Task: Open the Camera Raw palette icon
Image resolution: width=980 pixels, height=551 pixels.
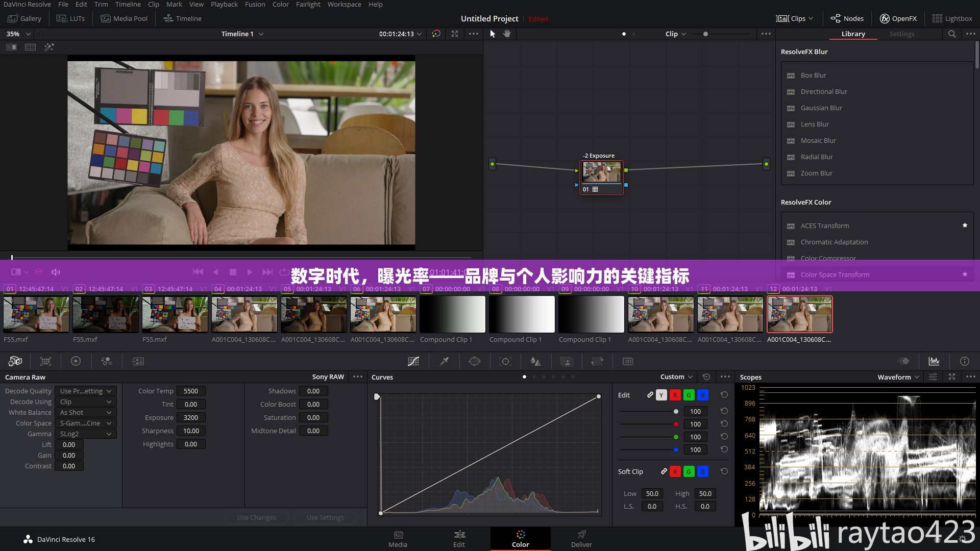Action: (15, 361)
